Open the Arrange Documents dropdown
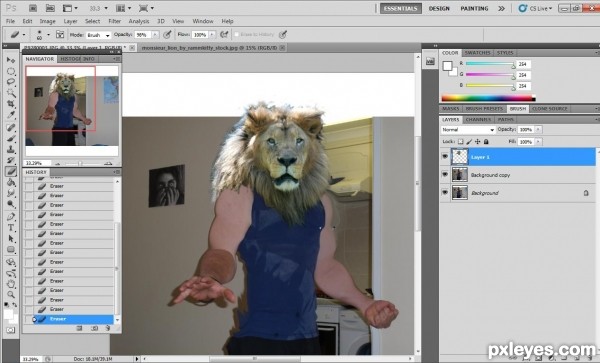Screen dimensions: 600x363 click(124, 8)
